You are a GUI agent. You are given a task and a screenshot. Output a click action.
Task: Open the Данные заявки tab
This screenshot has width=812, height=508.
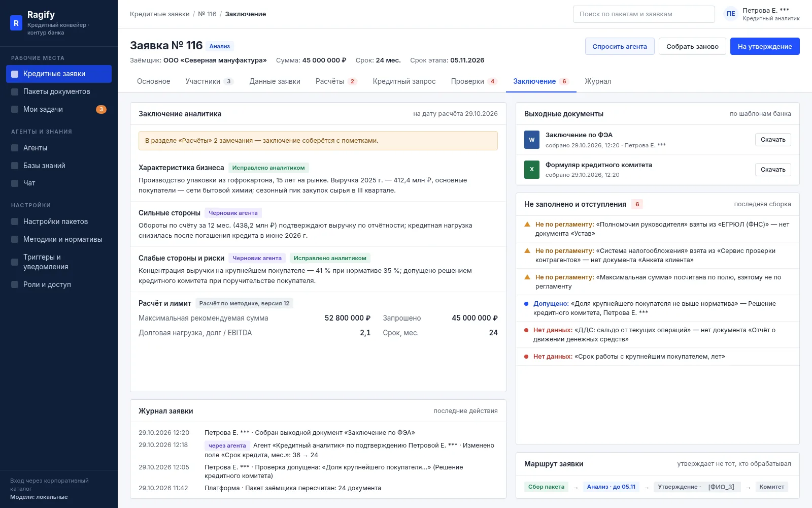(x=275, y=81)
